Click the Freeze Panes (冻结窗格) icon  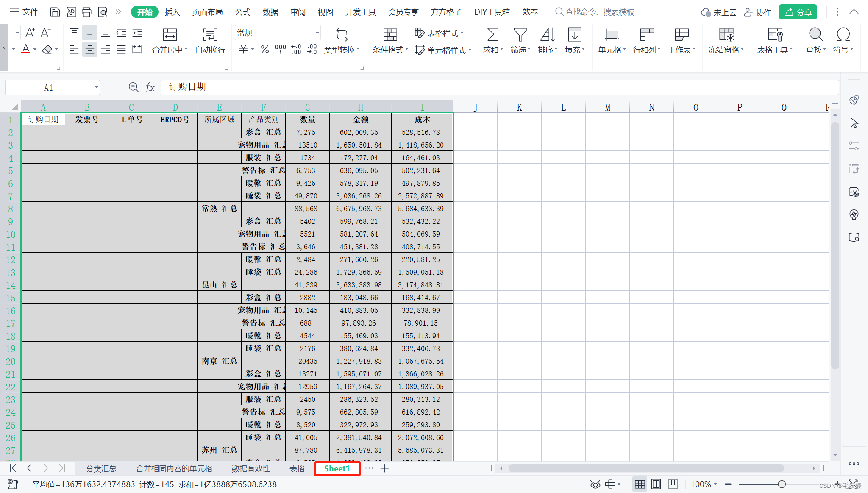pos(726,35)
